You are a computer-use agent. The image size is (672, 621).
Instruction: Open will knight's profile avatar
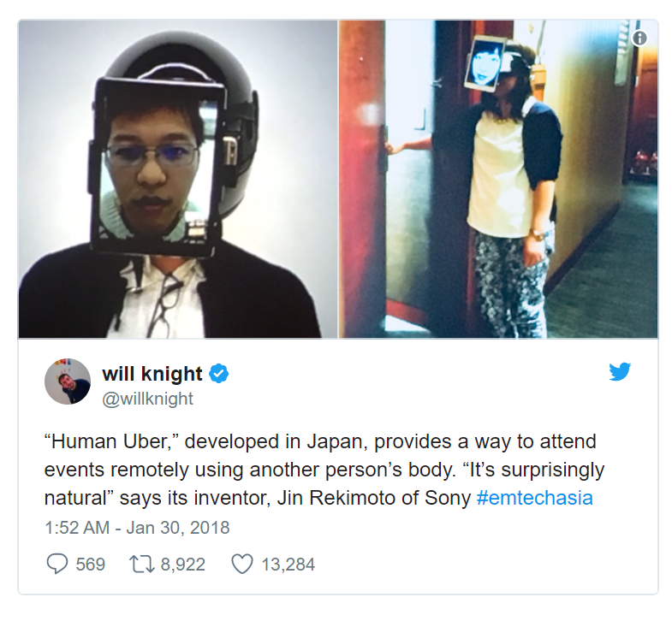point(68,381)
